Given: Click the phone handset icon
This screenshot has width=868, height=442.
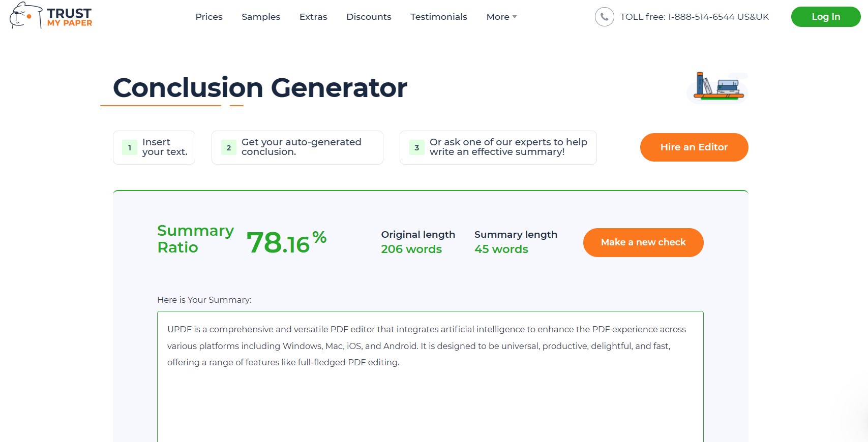Looking at the screenshot, I should click(603, 17).
